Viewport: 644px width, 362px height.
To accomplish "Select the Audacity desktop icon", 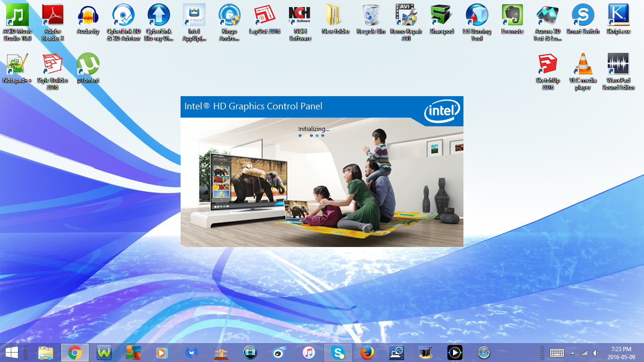I will point(88,19).
